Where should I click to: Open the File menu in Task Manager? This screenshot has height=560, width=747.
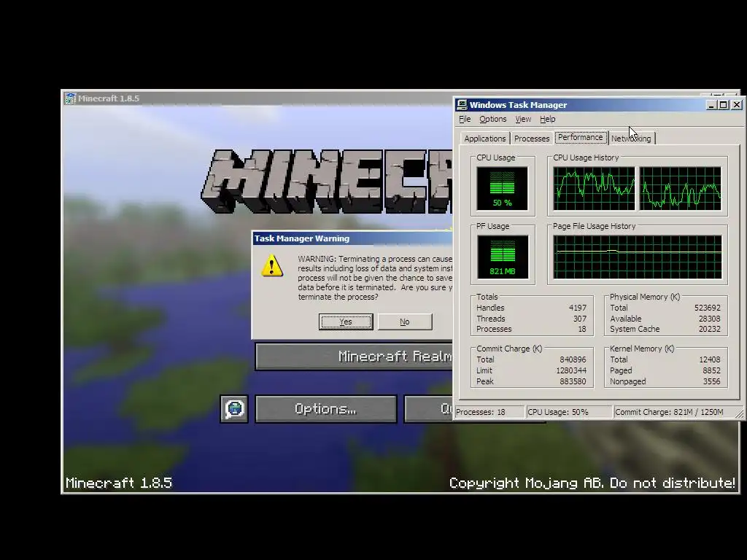pos(465,119)
